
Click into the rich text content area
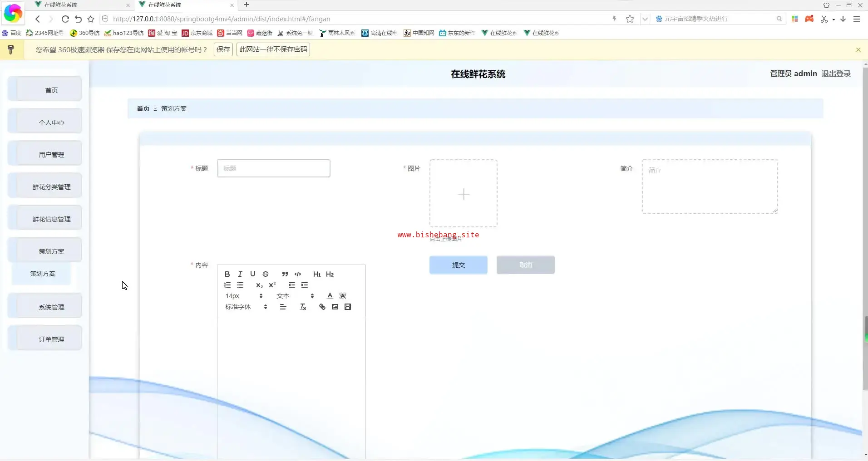pos(291,388)
